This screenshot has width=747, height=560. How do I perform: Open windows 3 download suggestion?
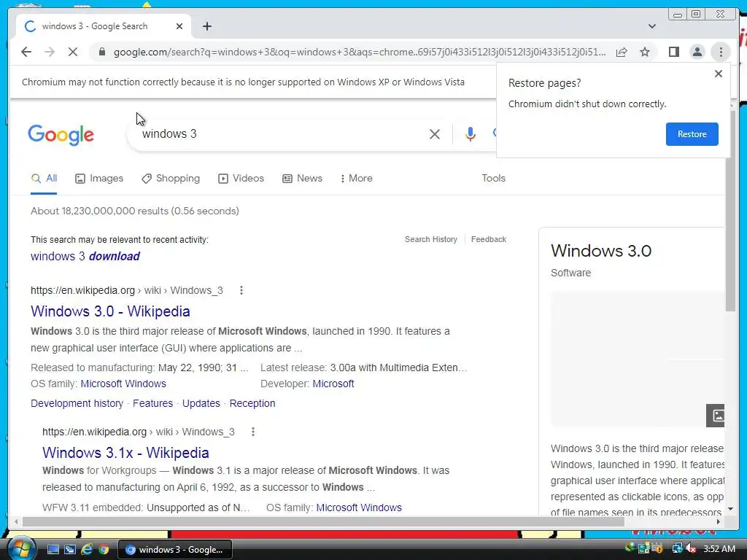point(85,256)
